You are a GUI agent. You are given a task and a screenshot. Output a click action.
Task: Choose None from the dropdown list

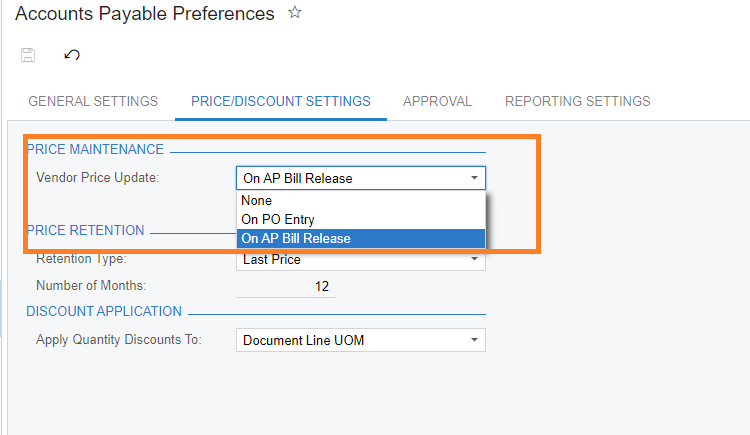pyautogui.click(x=257, y=201)
